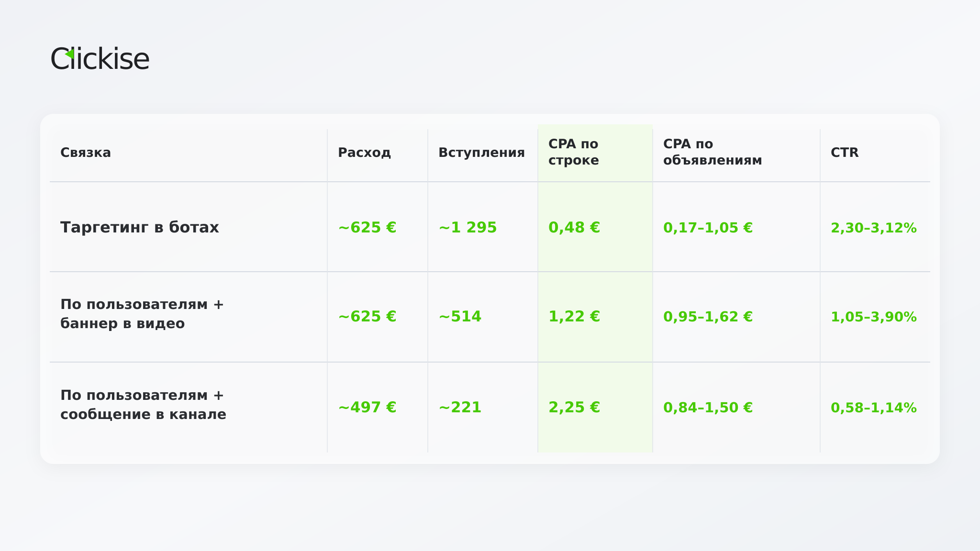980x551 pixels.
Task: Select the Таргетинг в ботах row label
Action: tap(140, 227)
